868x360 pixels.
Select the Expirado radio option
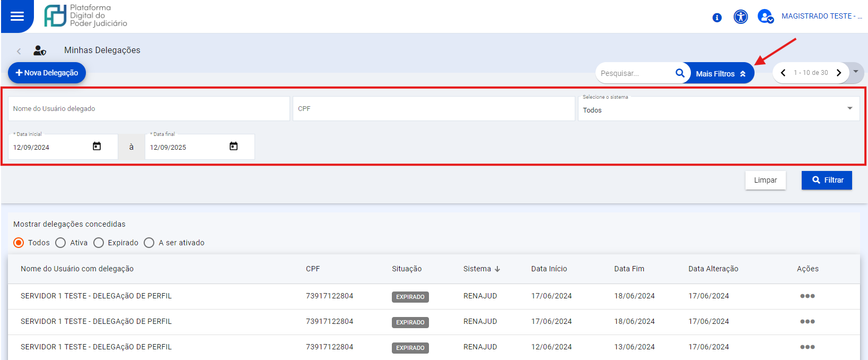(x=99, y=243)
